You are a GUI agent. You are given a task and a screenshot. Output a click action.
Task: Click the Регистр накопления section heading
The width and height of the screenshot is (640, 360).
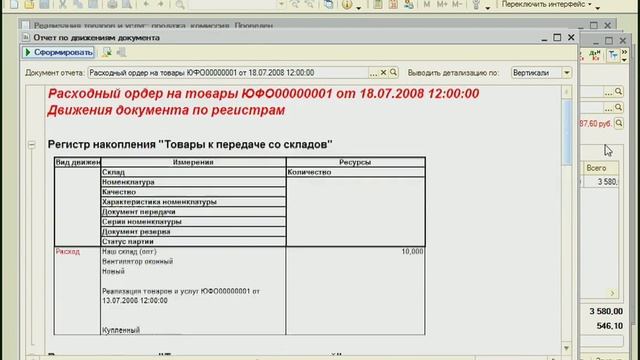tap(190, 144)
